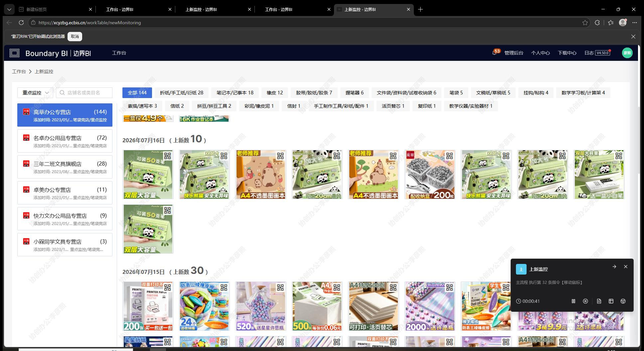This screenshot has height=351, width=644.
Task: Select the 素描/速写本 3 category
Action: 142,106
